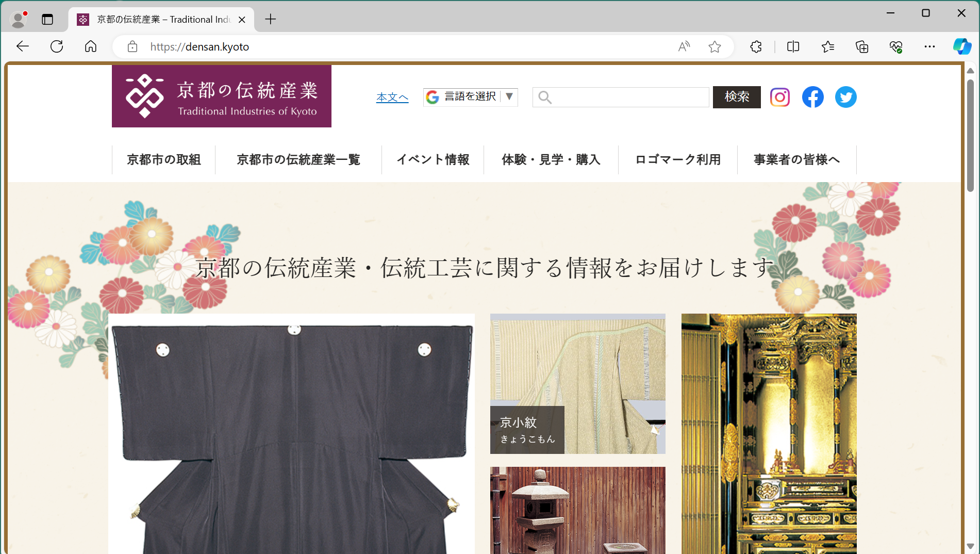Refresh the current page
This screenshot has height=554, width=980.
57,47
